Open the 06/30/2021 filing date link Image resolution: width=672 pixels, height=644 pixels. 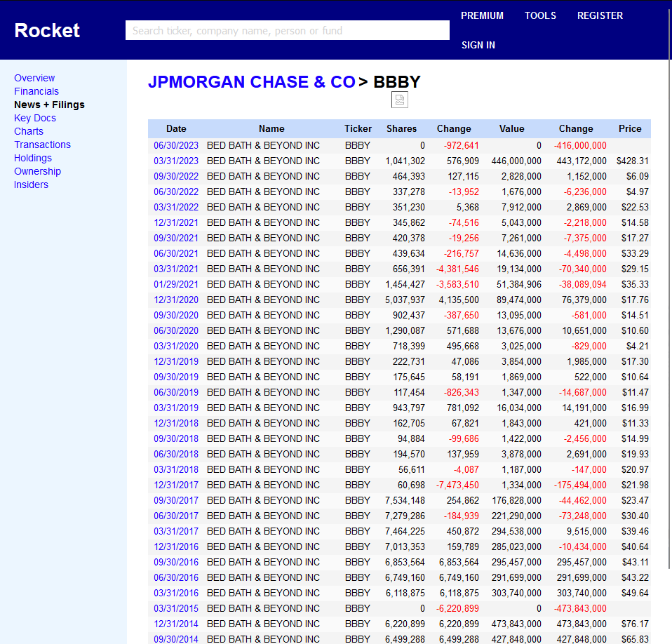tap(176, 253)
